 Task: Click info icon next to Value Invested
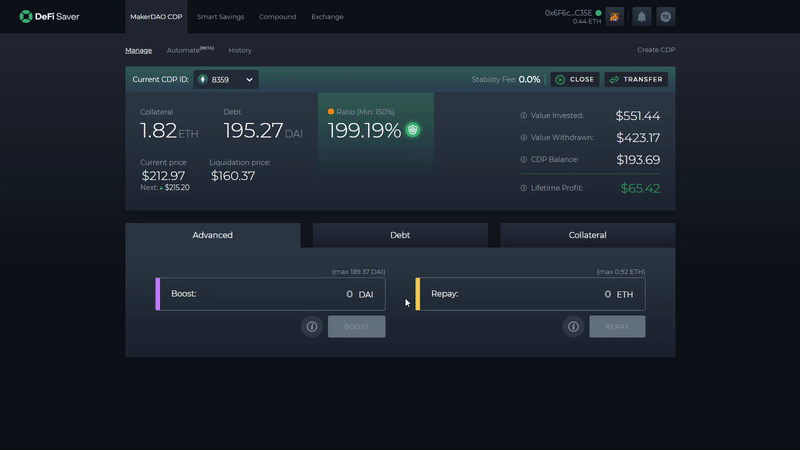(x=523, y=116)
